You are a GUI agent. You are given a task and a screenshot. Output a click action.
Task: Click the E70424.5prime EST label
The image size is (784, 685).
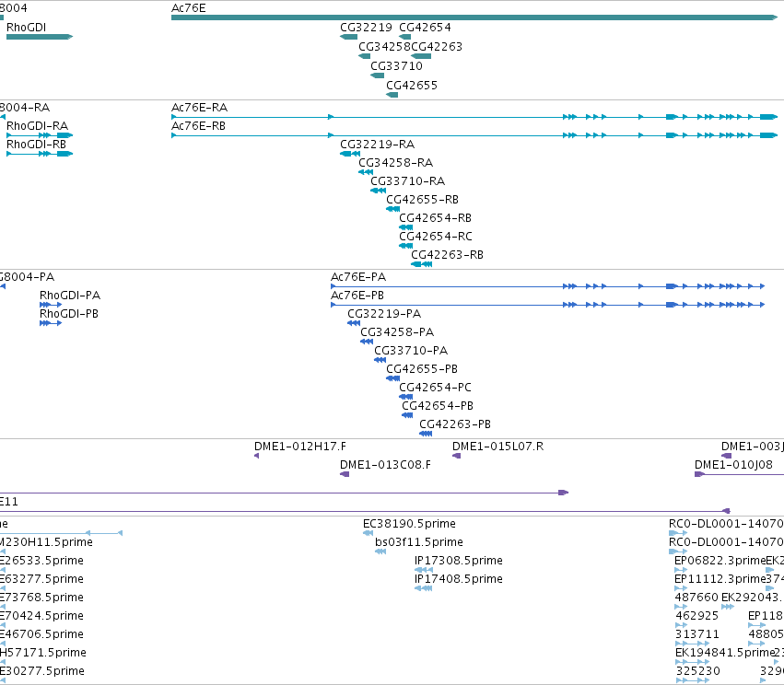(41, 616)
